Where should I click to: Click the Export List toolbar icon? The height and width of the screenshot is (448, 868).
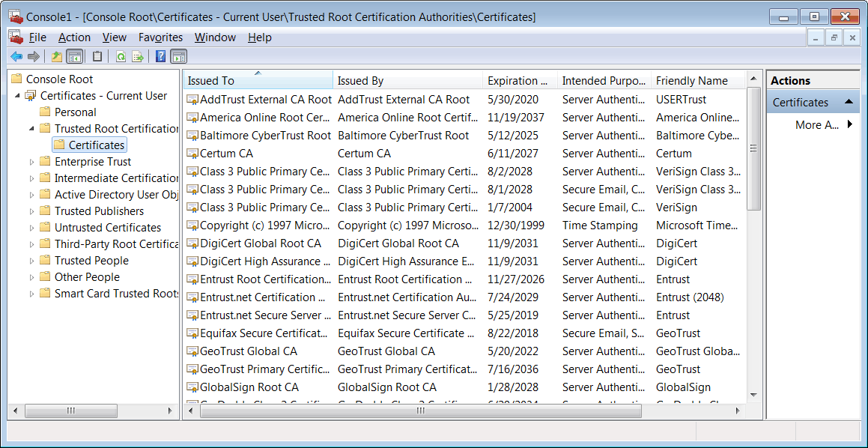pyautogui.click(x=138, y=56)
